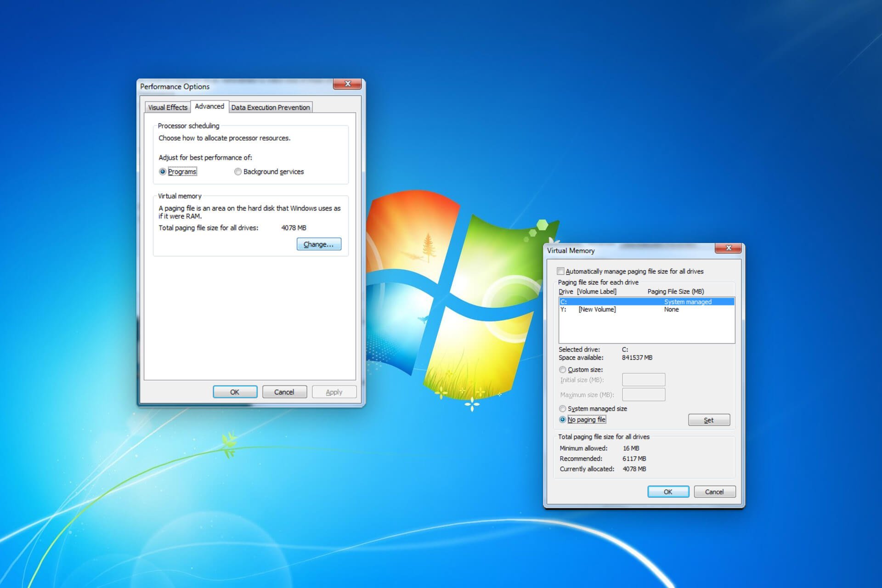Click the Initial size (MB) field
Screen dimensions: 882x588
pyautogui.click(x=644, y=379)
